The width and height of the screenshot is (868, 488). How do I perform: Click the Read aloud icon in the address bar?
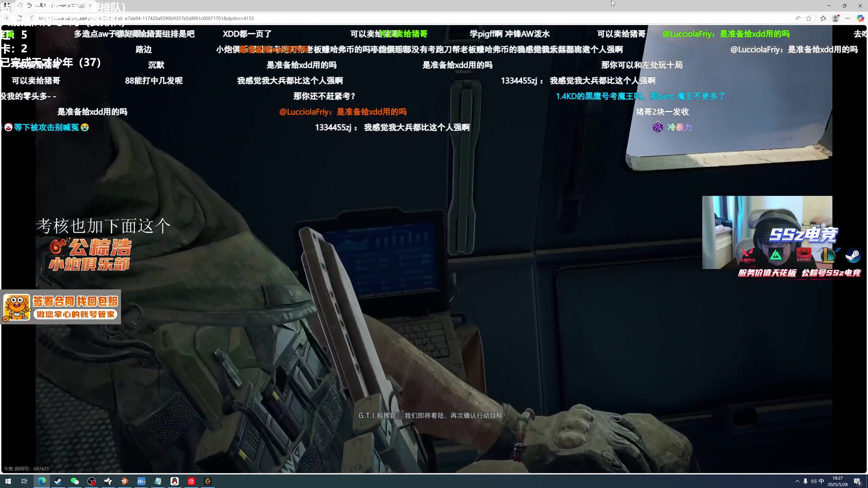tap(798, 18)
